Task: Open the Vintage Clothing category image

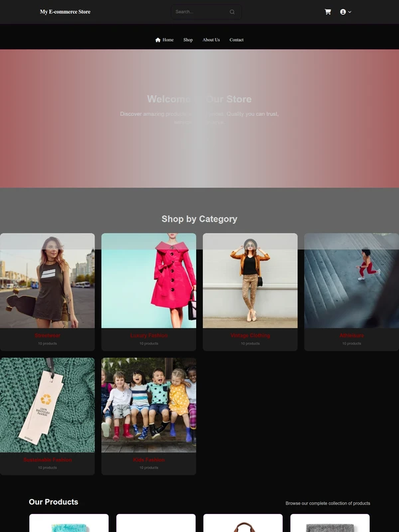Action: point(250,281)
